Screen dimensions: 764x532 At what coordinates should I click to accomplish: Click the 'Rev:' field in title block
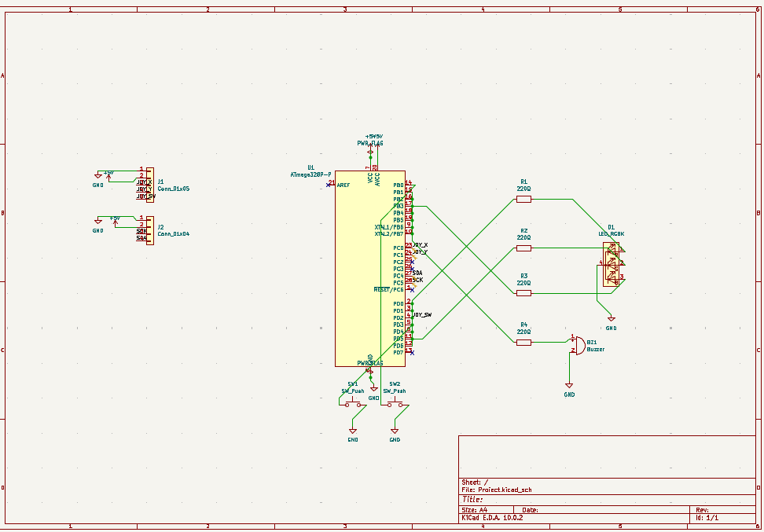click(x=703, y=510)
